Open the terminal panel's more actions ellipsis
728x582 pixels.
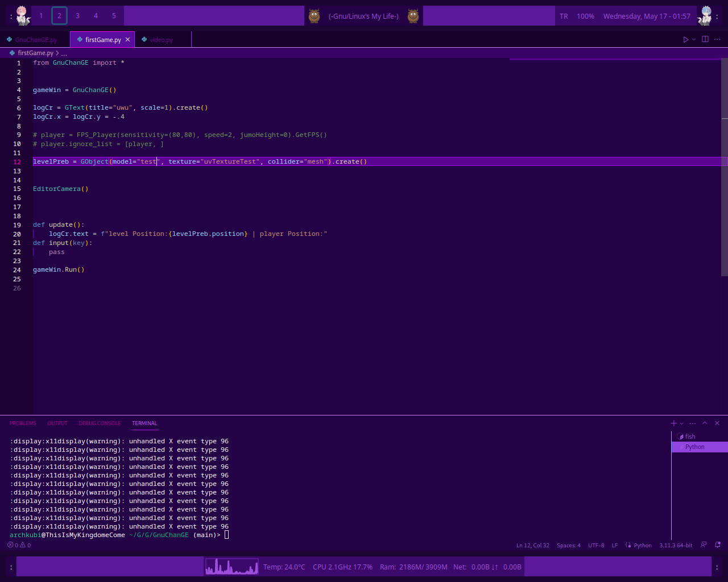tap(692, 423)
